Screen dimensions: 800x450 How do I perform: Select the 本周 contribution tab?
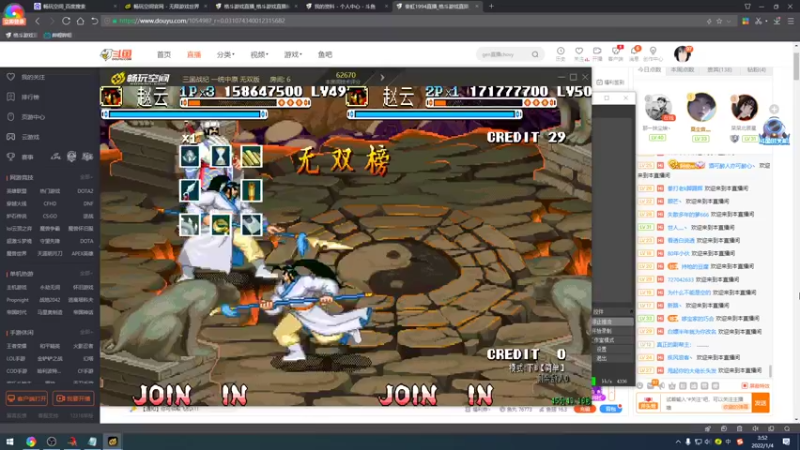(682, 70)
